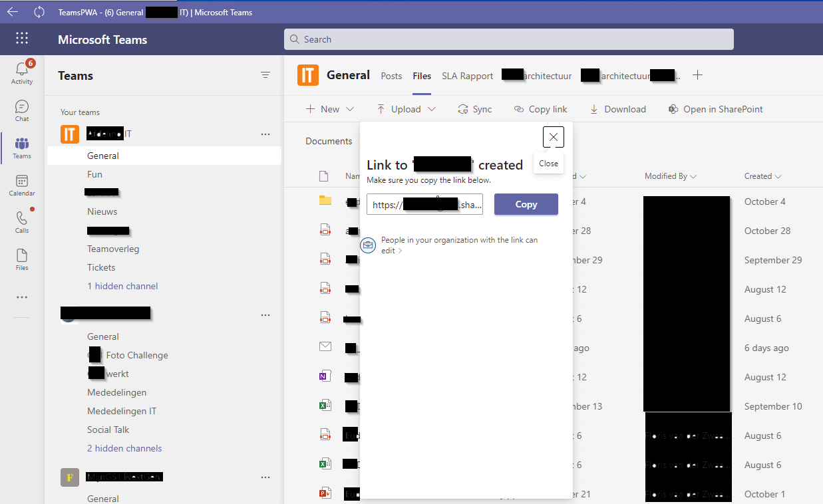Add a new tab with the plus icon

point(697,75)
